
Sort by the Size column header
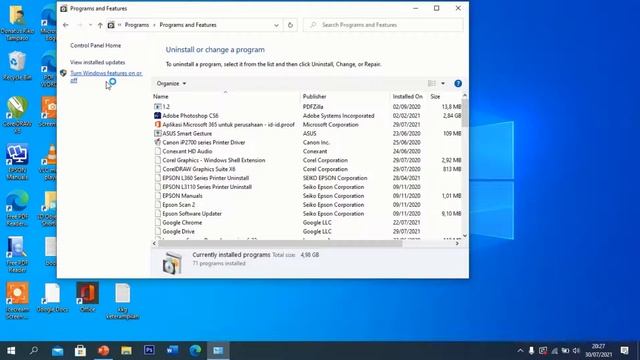[444, 96]
